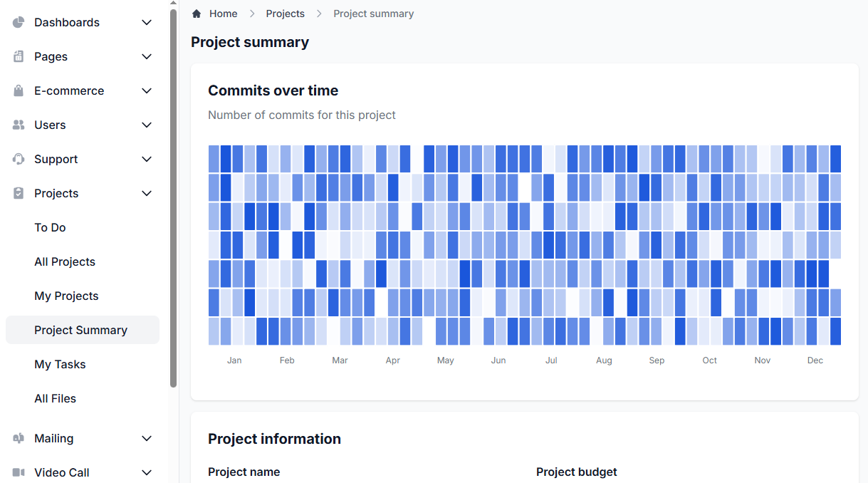This screenshot has width=868, height=483.
Task: Click the sidebar vertical scrollbar
Action: pyautogui.click(x=173, y=199)
